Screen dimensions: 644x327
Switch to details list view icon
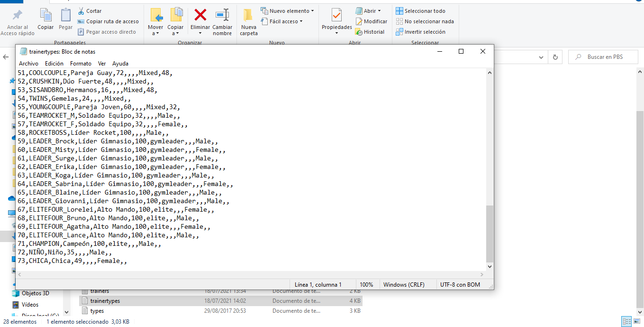[626, 321]
